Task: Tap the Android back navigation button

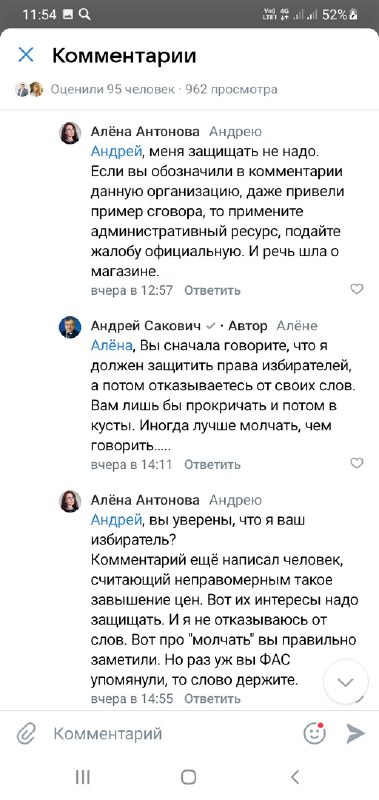Action: tap(294, 777)
